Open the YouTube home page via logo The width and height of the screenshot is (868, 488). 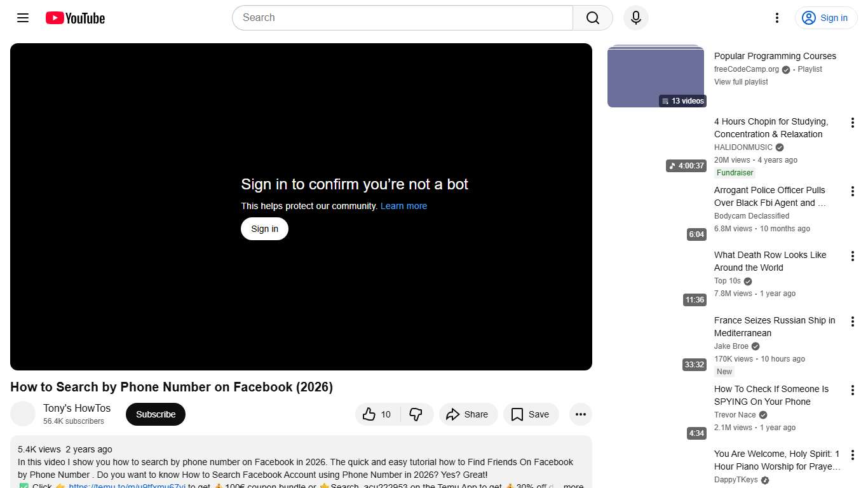point(74,18)
